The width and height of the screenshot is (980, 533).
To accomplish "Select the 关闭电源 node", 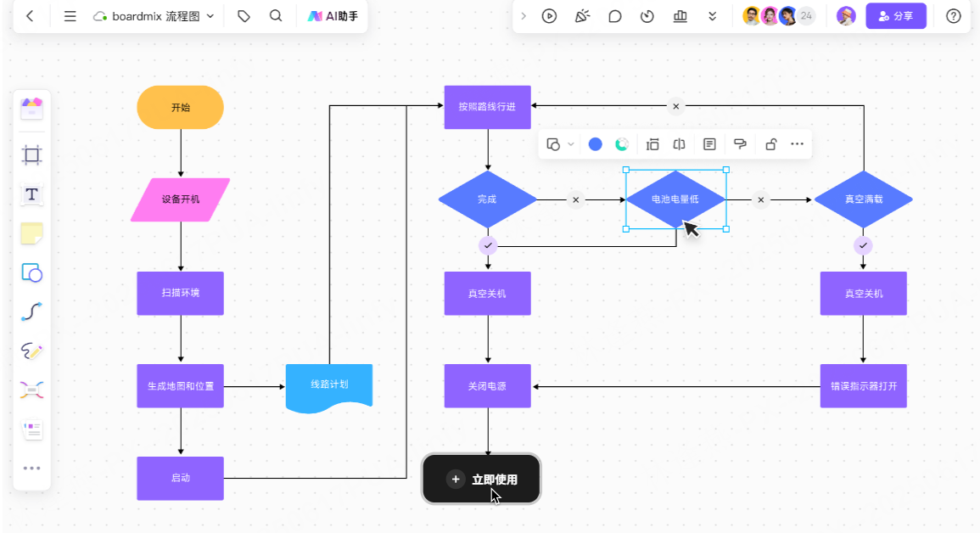I will click(x=488, y=386).
